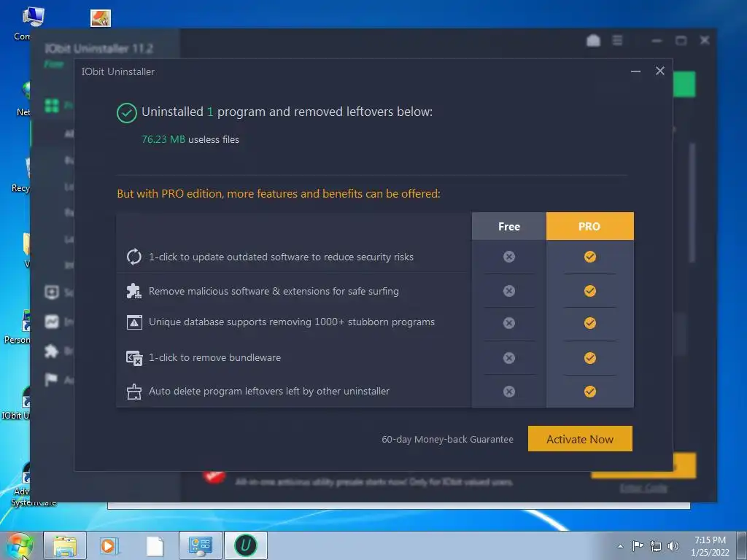The width and height of the screenshot is (747, 560).
Task: Select Programs grid icon in IObit sidebar
Action: click(52, 105)
